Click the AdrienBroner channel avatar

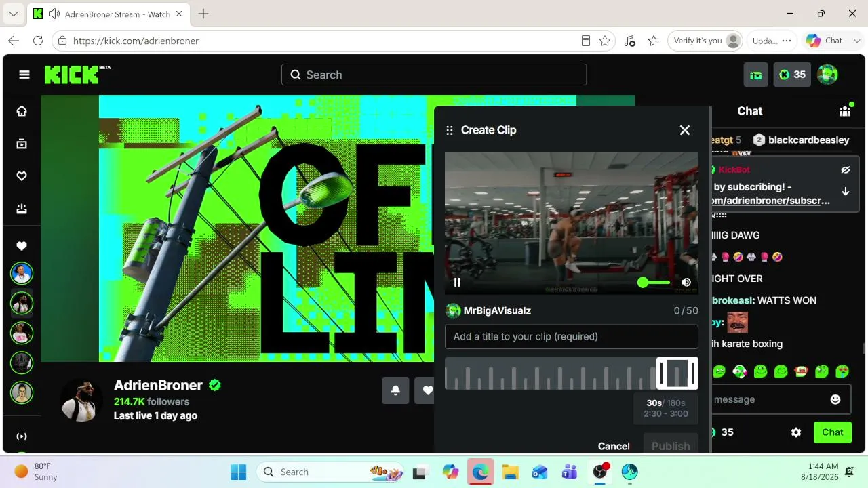(81, 400)
